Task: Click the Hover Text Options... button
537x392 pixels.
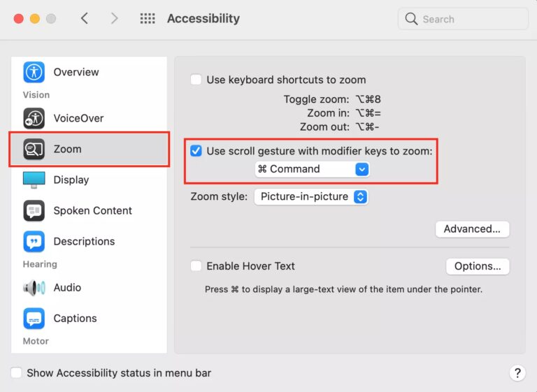Action: coord(478,266)
